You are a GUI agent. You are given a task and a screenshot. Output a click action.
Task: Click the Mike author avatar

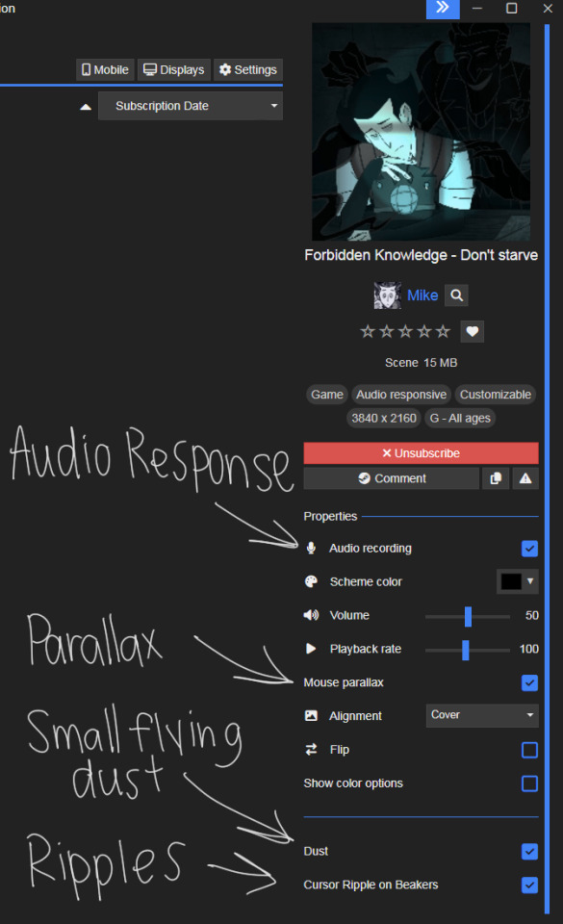coord(387,295)
